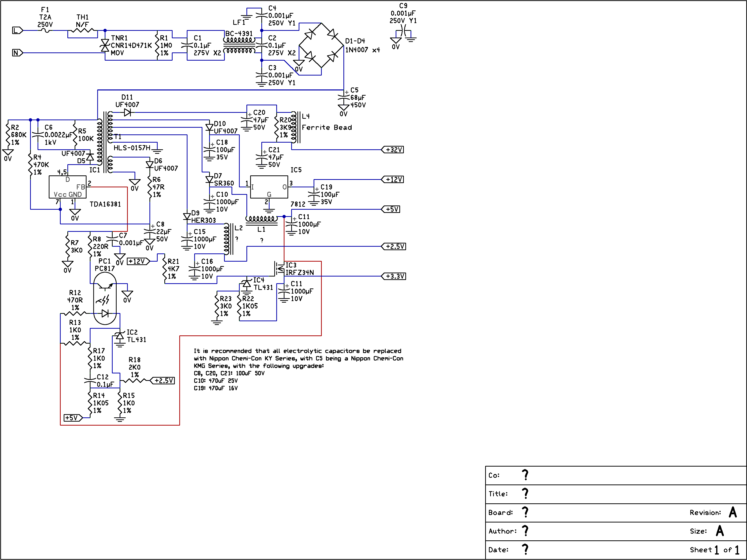Viewport: 747px width, 560px height.
Task: Click capacitor C20 47µF symbol
Action: coord(247,120)
